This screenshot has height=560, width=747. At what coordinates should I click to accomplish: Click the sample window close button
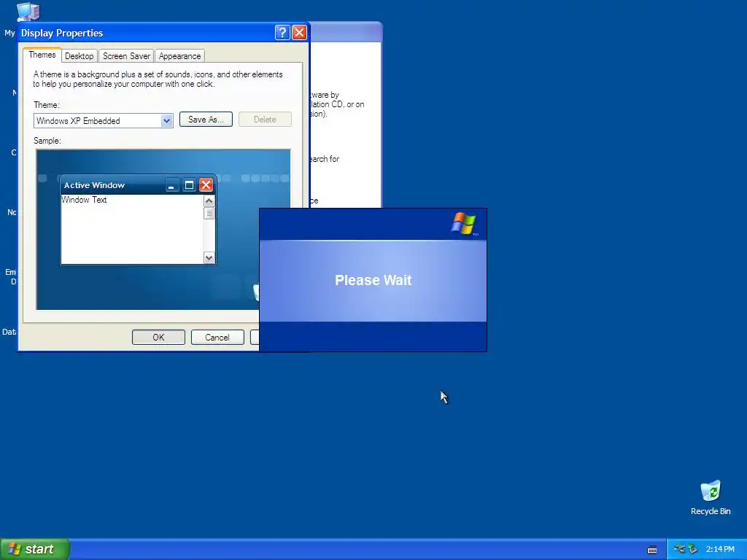click(x=206, y=184)
